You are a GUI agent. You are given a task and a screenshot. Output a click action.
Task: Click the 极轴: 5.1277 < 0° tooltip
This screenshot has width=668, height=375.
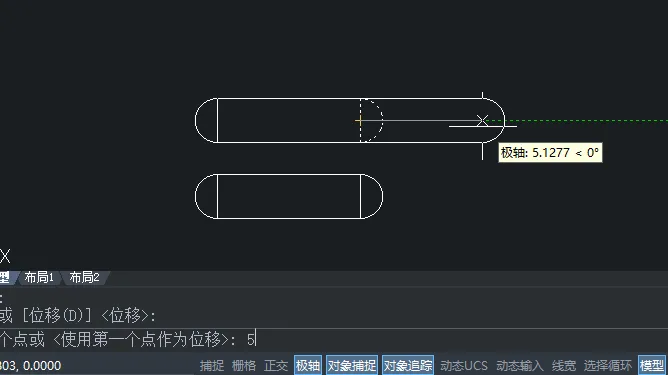click(x=550, y=153)
